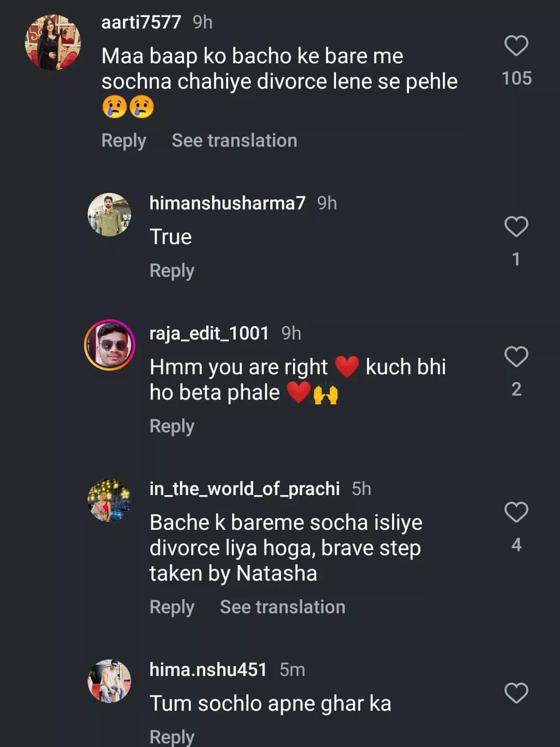
Task: Reply to in_the_world_of_prachi's comment
Action: point(172,607)
